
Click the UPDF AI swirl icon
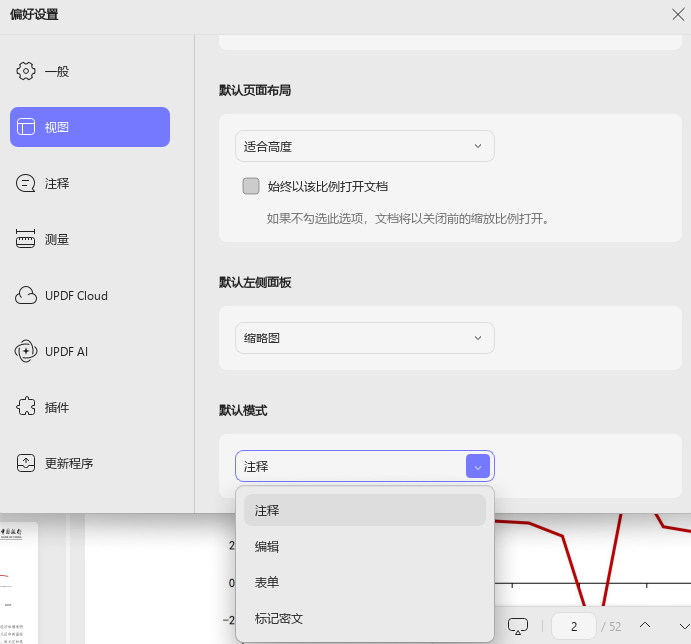pos(26,351)
